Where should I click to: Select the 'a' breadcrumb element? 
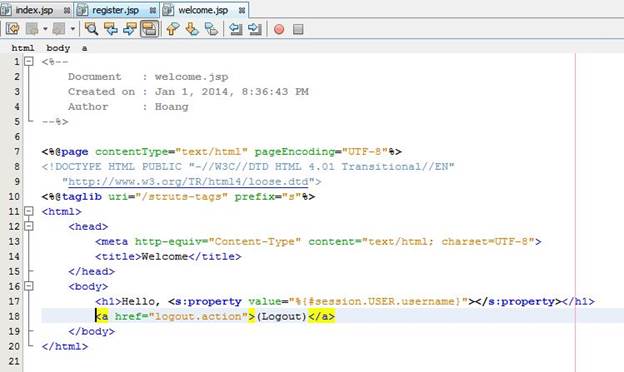click(x=84, y=48)
